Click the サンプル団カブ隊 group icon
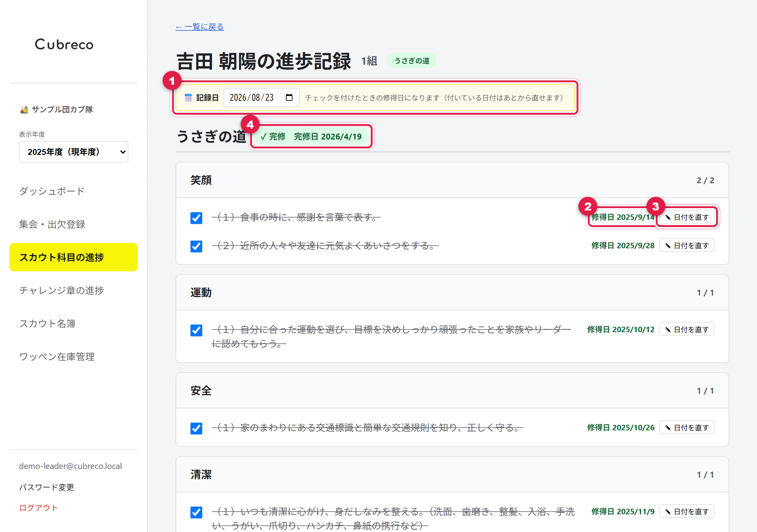 coord(24,110)
